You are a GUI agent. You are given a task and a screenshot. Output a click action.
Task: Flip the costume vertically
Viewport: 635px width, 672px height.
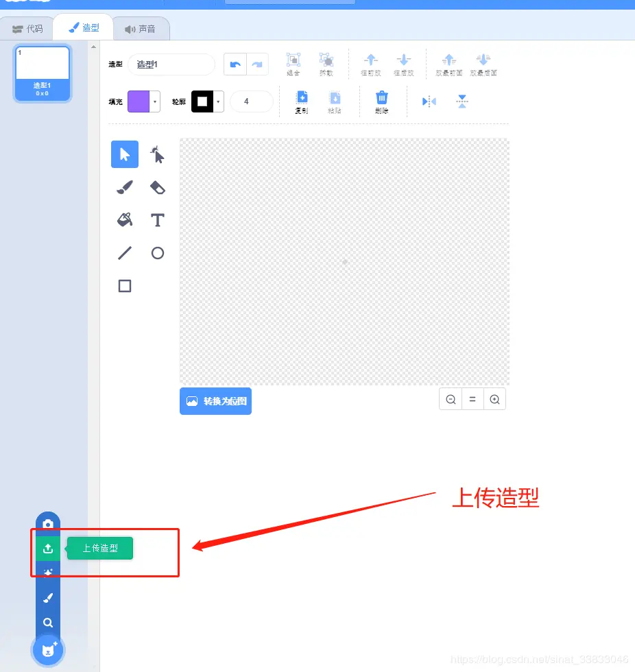pyautogui.click(x=462, y=101)
